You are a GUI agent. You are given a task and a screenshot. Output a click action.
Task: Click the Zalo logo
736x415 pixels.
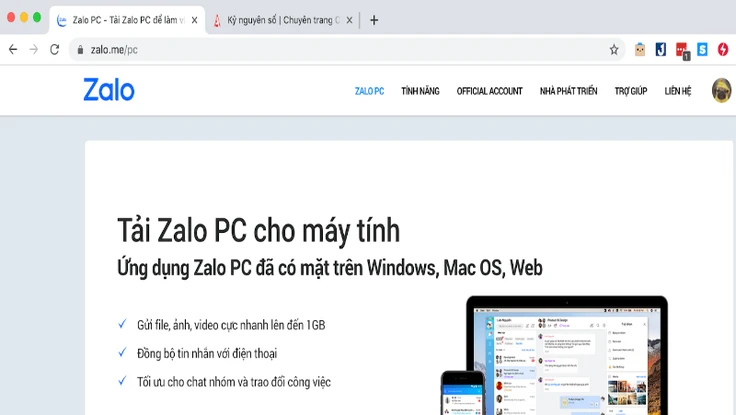tap(109, 89)
